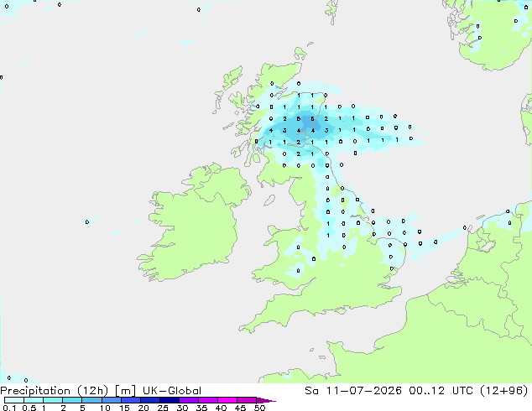This screenshot has width=532, height=411.
Task: Click the 20–25 dark blue legend swatch
Action: (149, 400)
